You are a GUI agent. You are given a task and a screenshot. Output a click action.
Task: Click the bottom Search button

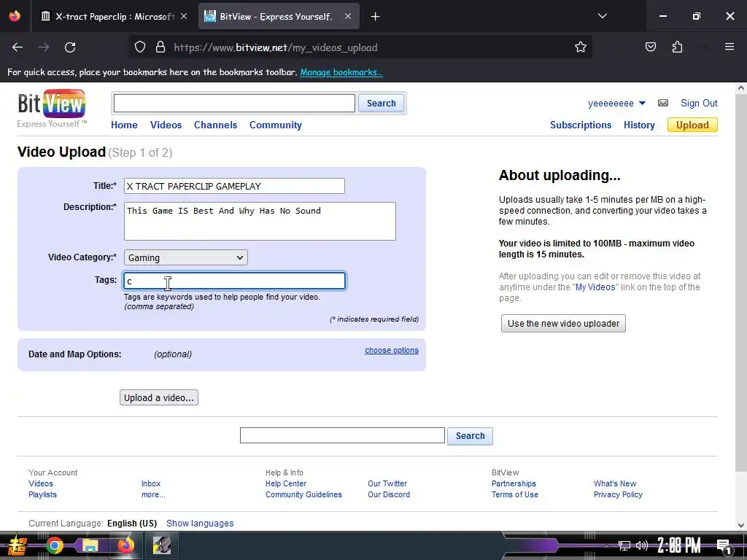(470, 436)
